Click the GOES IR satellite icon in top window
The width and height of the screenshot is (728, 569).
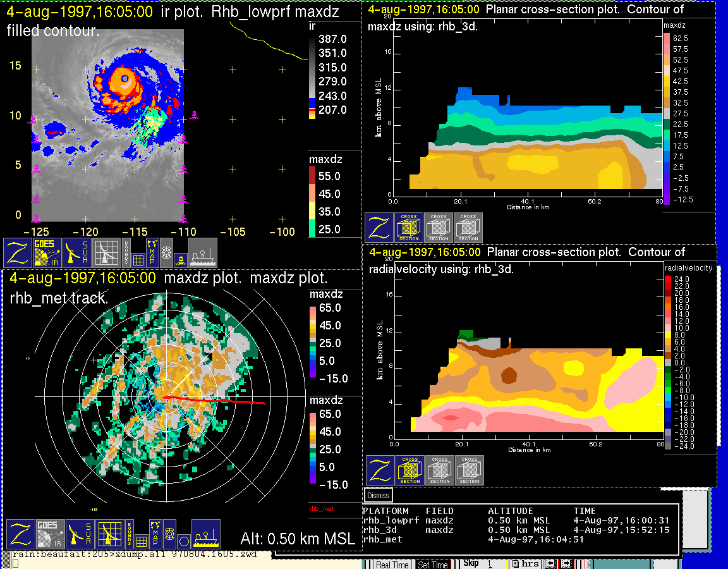(47, 253)
